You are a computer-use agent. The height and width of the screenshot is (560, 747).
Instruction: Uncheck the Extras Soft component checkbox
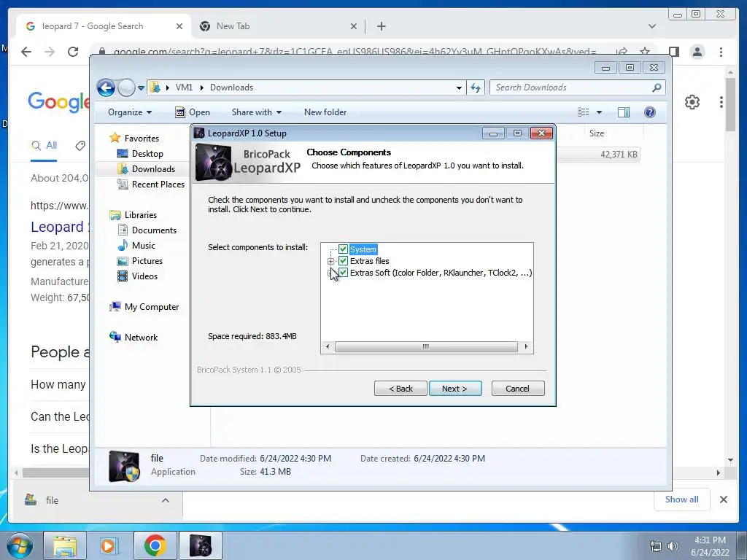click(x=343, y=273)
